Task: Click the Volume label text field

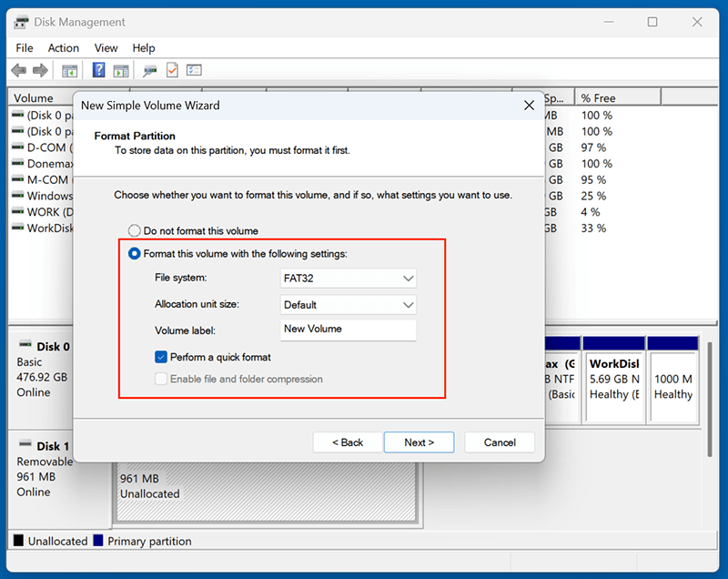Action: click(349, 330)
